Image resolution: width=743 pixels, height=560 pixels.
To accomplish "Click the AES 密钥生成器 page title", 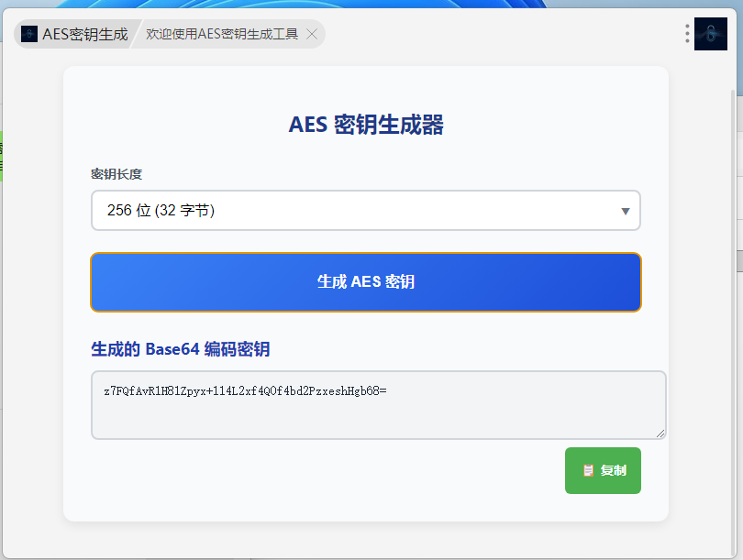I will tap(366, 126).
